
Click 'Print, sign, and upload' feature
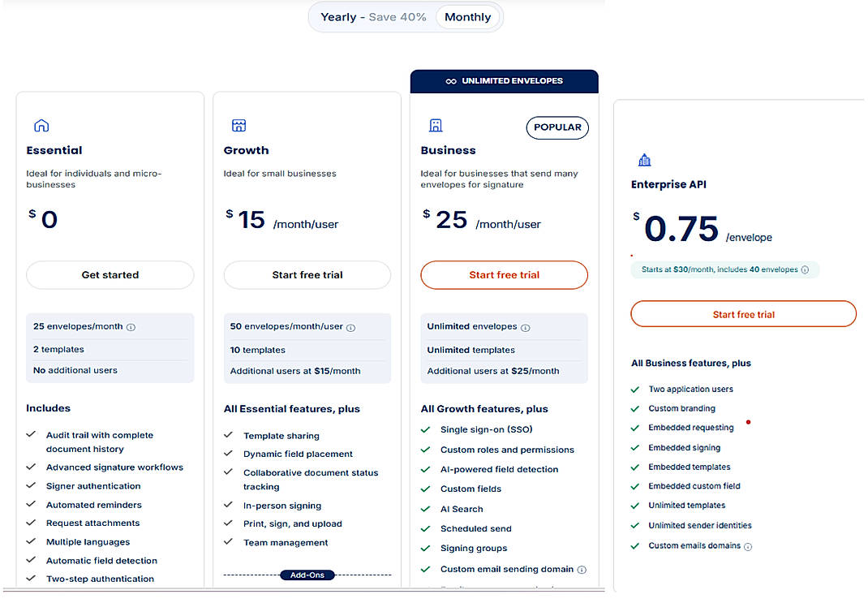pyautogui.click(x=293, y=523)
